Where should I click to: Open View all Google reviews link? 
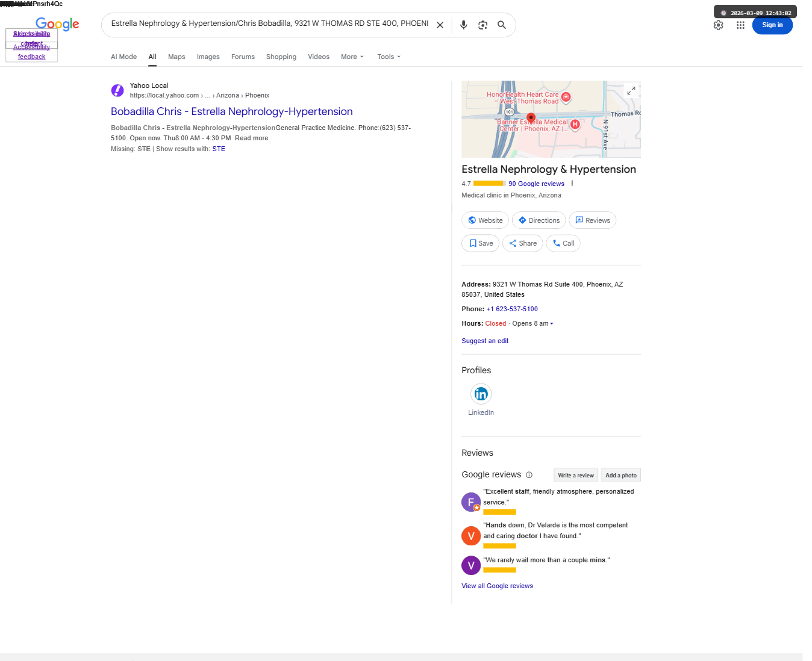(x=497, y=586)
